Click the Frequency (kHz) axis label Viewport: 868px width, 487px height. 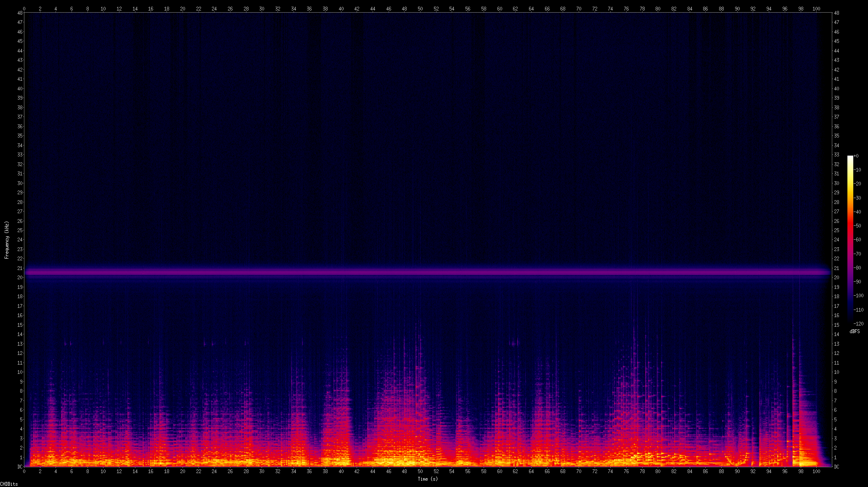pyautogui.click(x=7, y=240)
